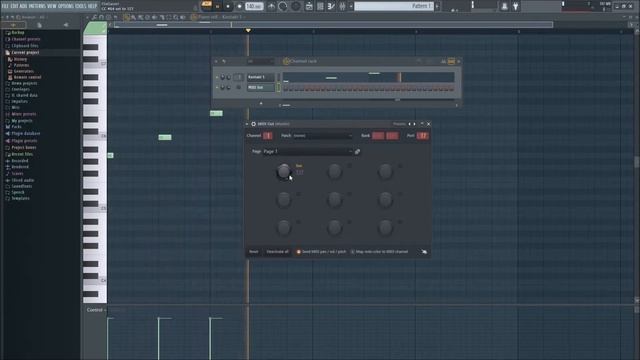This screenshot has height=360, width=640.
Task: Open Templates folder in browser
Action: click(20, 198)
